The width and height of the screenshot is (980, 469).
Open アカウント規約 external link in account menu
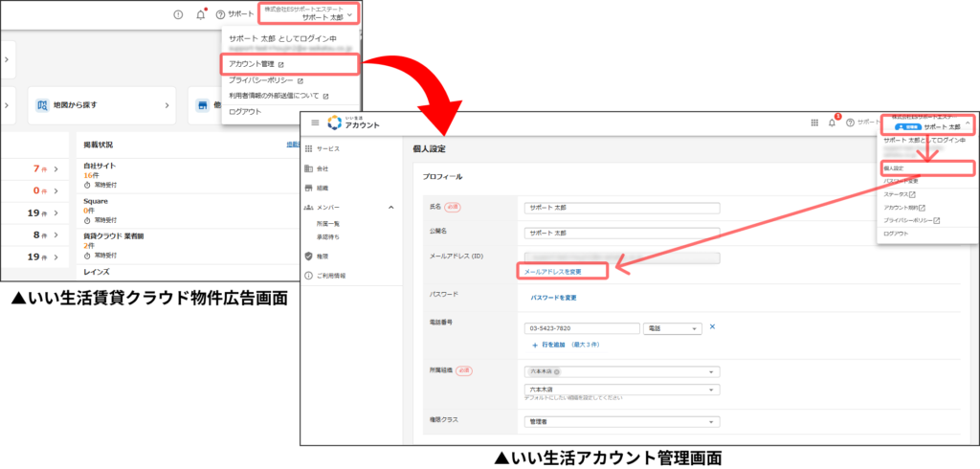click(904, 208)
